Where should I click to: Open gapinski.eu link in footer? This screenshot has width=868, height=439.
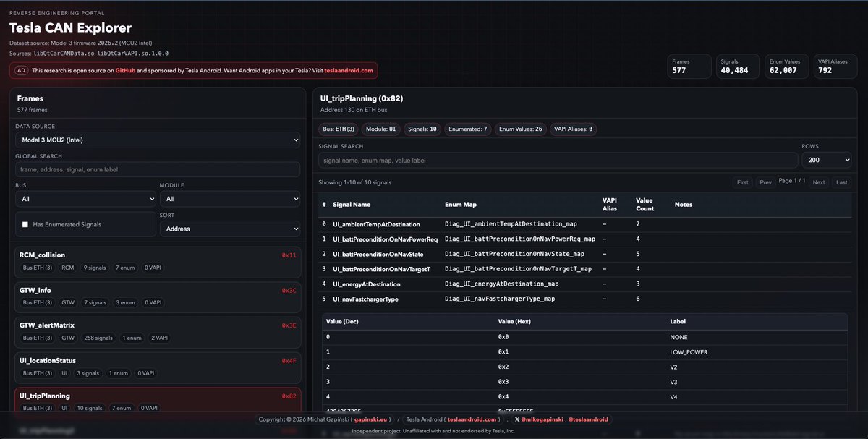370,419
